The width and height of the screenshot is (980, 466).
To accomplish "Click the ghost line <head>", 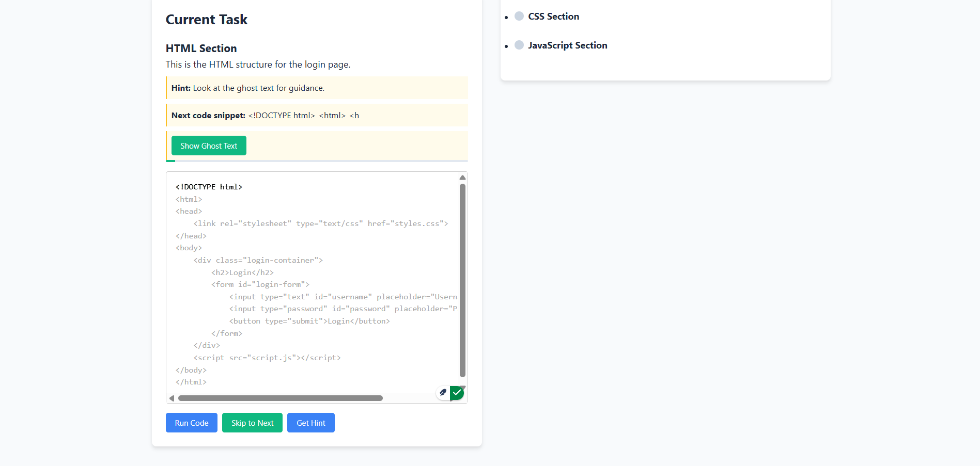I will pyautogui.click(x=189, y=211).
